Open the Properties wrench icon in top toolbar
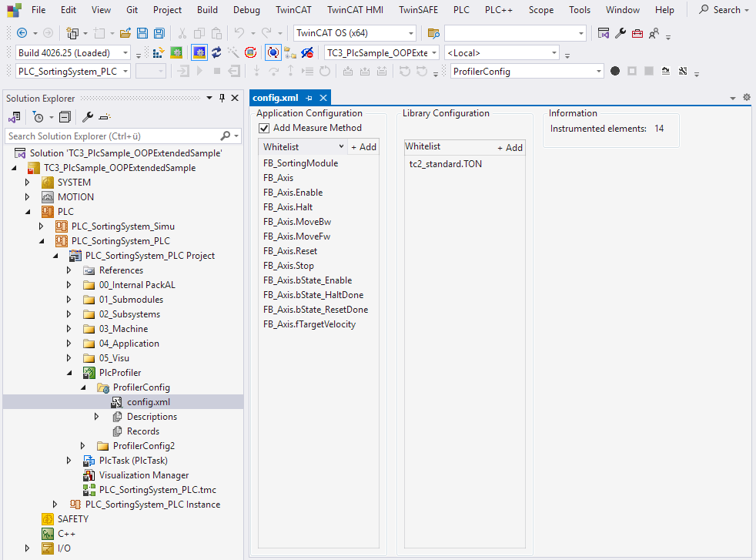Screen dimensions: 756x560 point(620,33)
